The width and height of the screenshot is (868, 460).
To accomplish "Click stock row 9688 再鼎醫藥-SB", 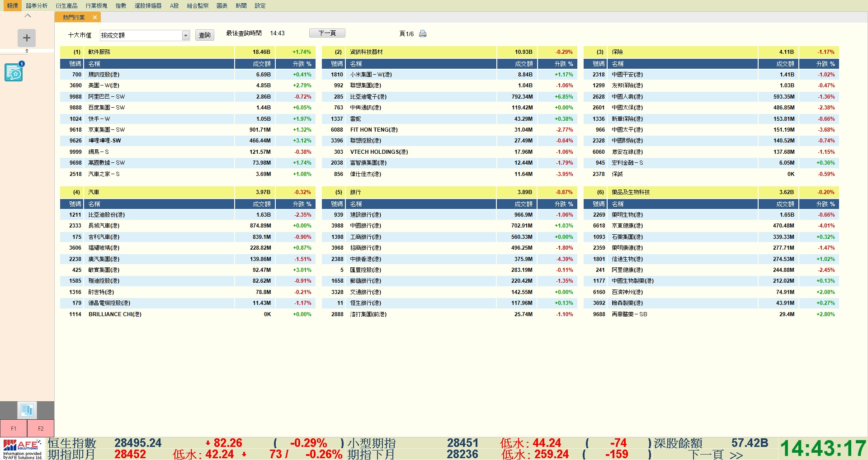I will click(711, 314).
